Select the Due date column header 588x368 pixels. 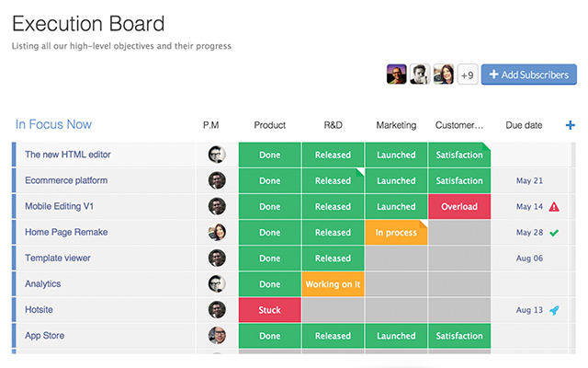point(524,125)
